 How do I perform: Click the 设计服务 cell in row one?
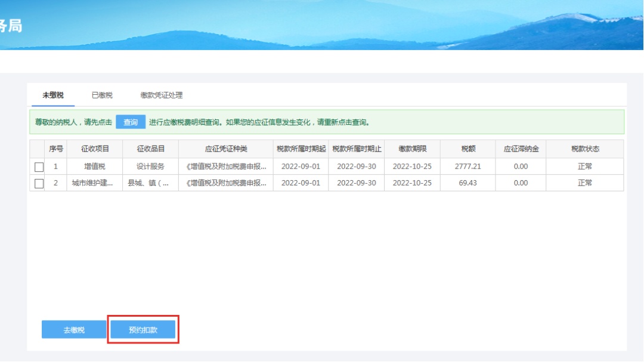click(150, 166)
